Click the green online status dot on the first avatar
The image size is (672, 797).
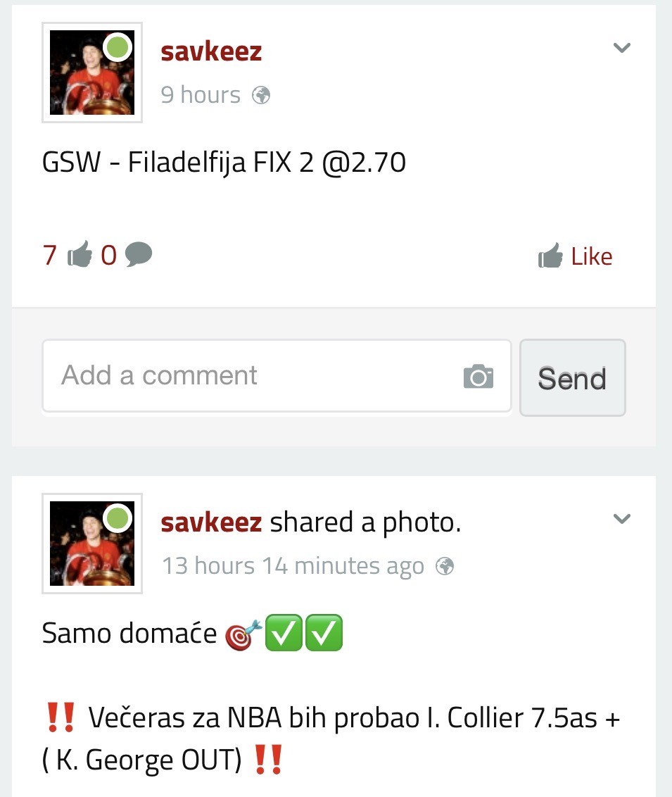tap(118, 47)
